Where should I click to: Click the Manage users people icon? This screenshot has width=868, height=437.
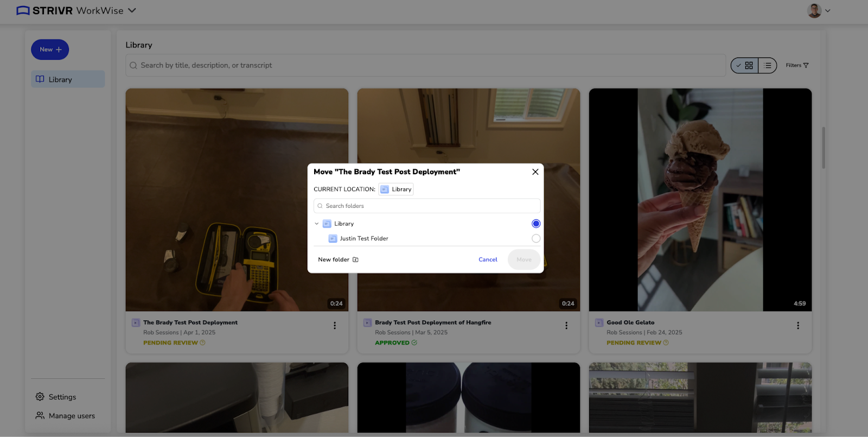point(40,415)
